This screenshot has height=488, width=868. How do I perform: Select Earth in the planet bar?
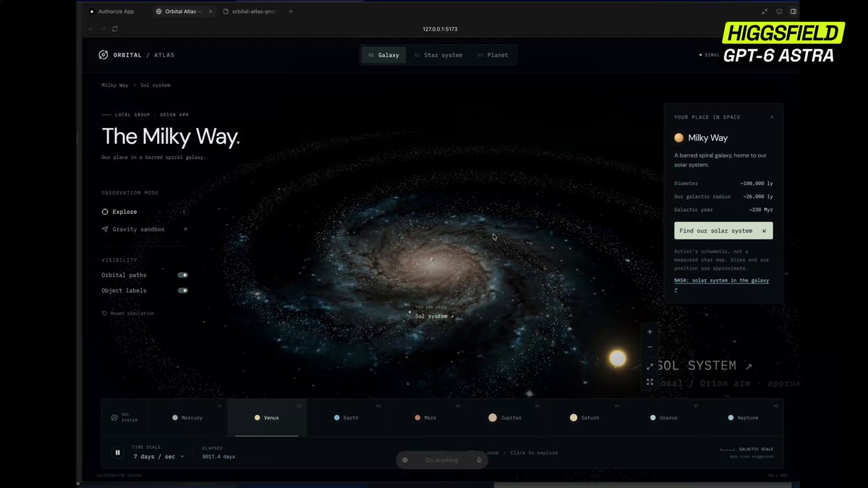point(346,418)
